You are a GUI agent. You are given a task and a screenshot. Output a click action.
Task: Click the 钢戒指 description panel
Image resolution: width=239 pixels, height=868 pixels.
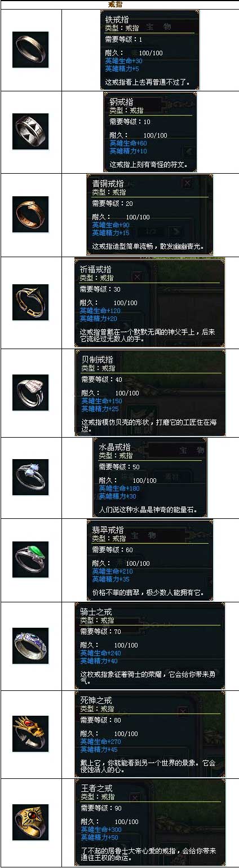149,132
